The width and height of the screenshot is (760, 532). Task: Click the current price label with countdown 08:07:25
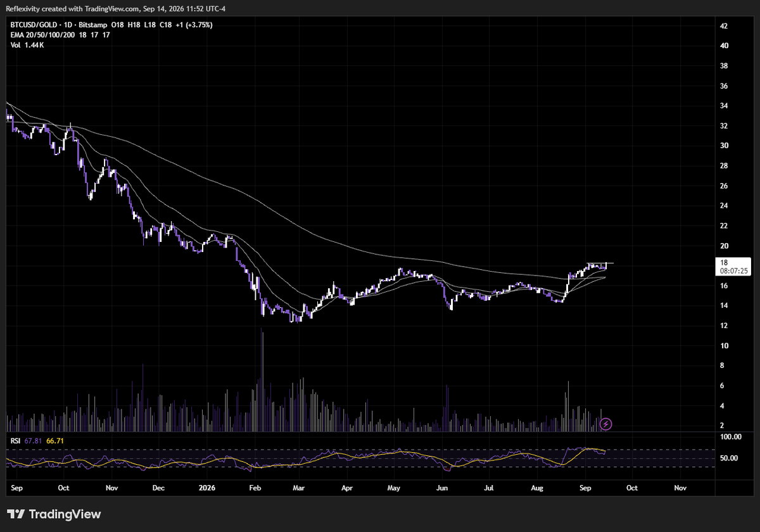tap(735, 266)
